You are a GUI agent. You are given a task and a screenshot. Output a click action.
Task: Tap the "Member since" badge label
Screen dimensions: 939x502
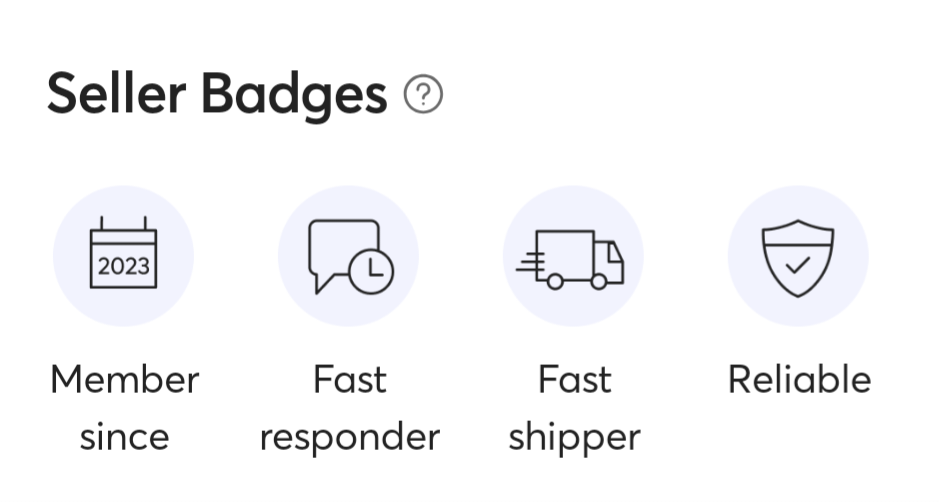124,408
